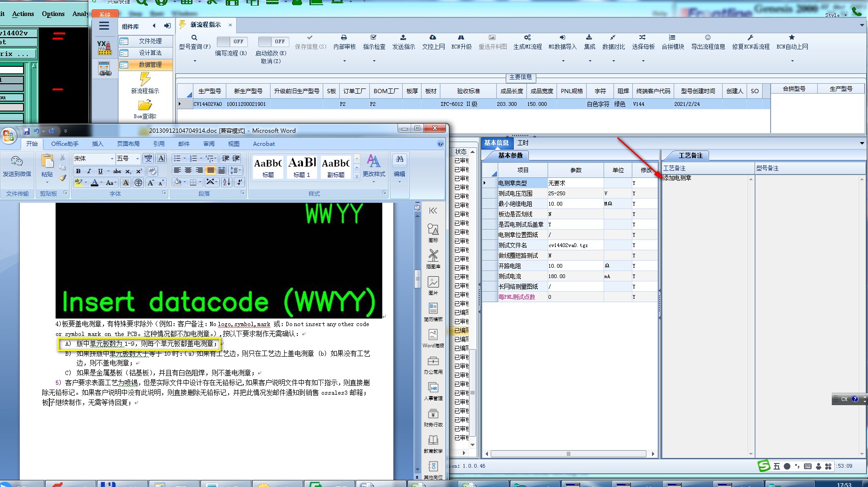Open hamburger menu in left sidebar
The width and height of the screenshot is (868, 487).
click(104, 26)
